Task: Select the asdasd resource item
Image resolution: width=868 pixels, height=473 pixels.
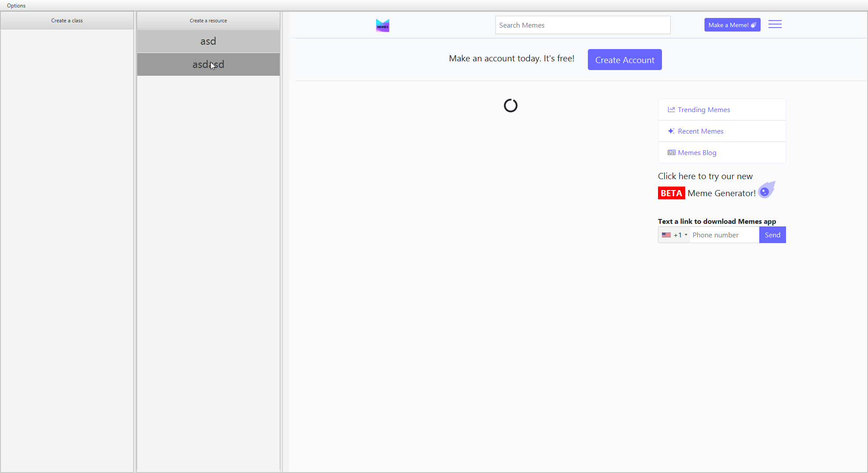Action: click(208, 64)
